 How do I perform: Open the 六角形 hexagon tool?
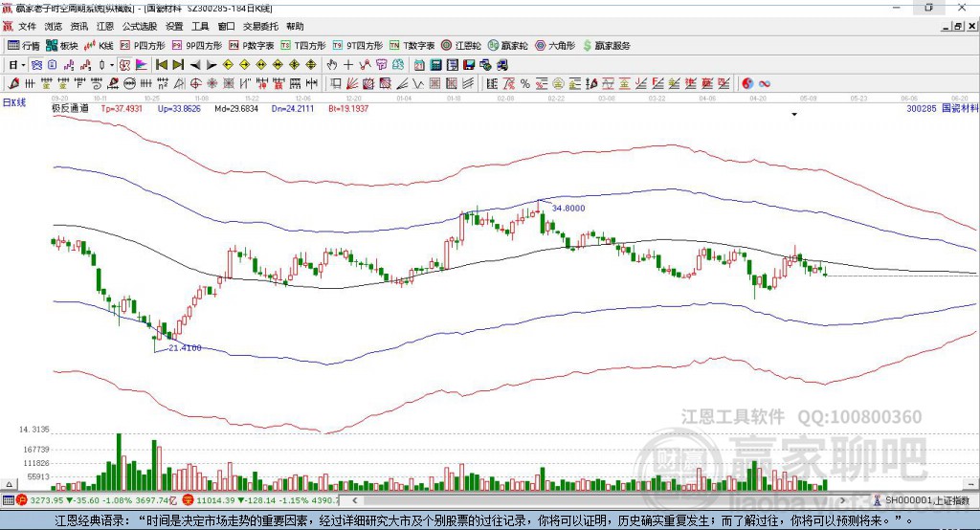coord(555,46)
